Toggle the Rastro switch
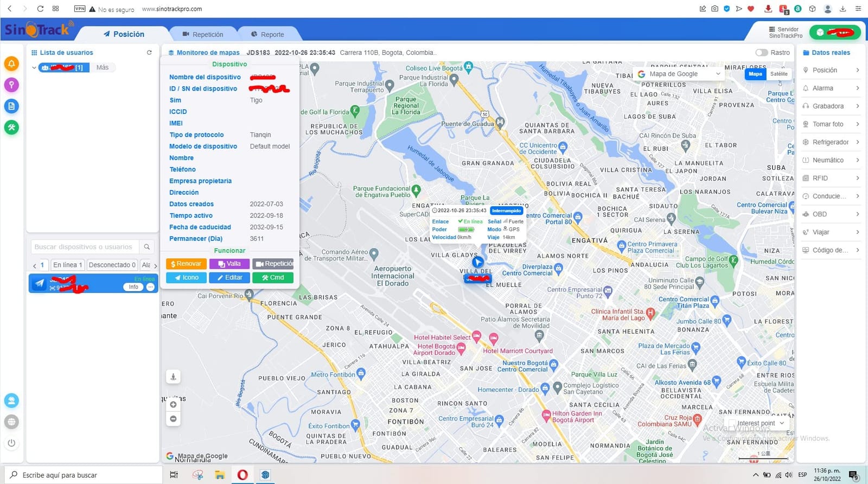 pyautogui.click(x=762, y=53)
